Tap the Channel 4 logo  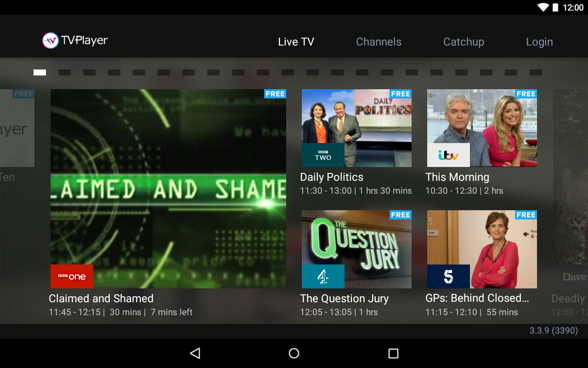(x=323, y=276)
